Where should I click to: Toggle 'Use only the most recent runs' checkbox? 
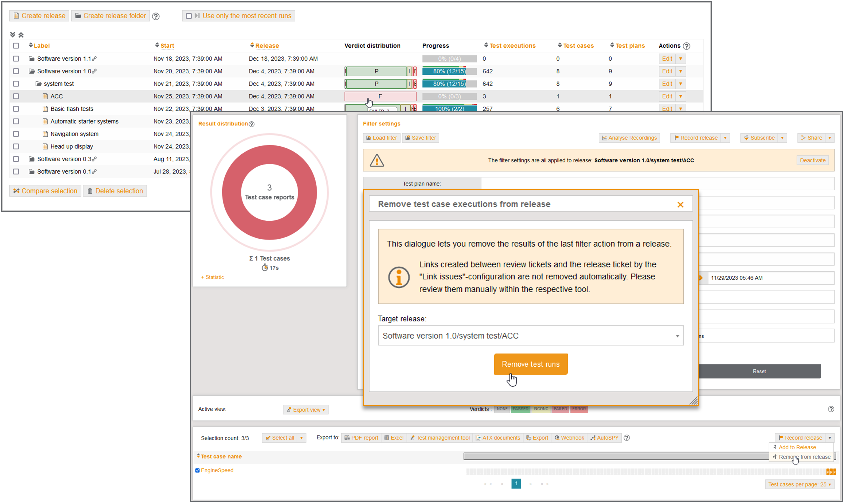click(189, 16)
